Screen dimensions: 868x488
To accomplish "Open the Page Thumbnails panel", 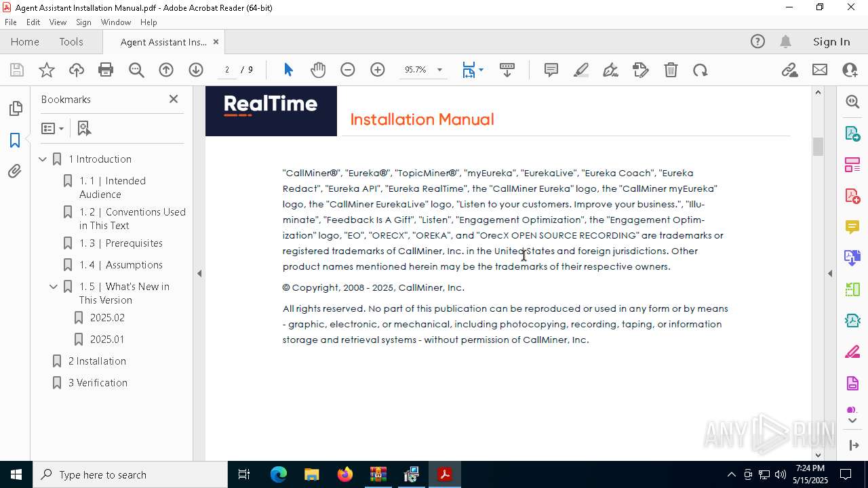I will pos(15,108).
